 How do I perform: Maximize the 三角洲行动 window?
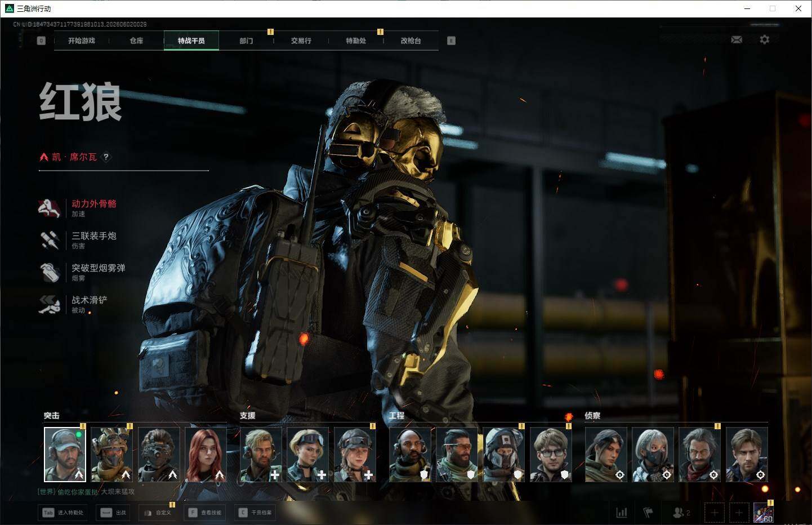click(x=773, y=8)
